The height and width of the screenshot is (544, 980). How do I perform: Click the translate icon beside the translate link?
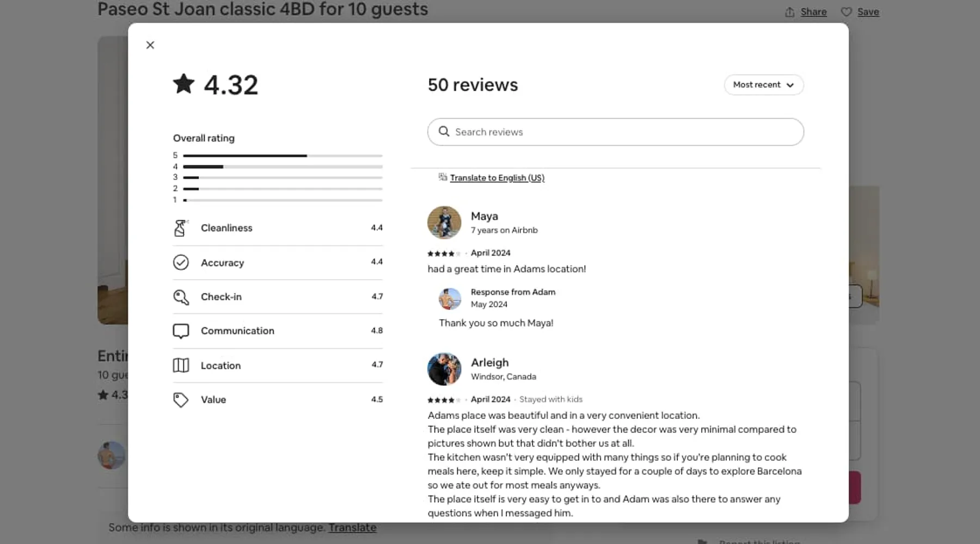tap(443, 177)
